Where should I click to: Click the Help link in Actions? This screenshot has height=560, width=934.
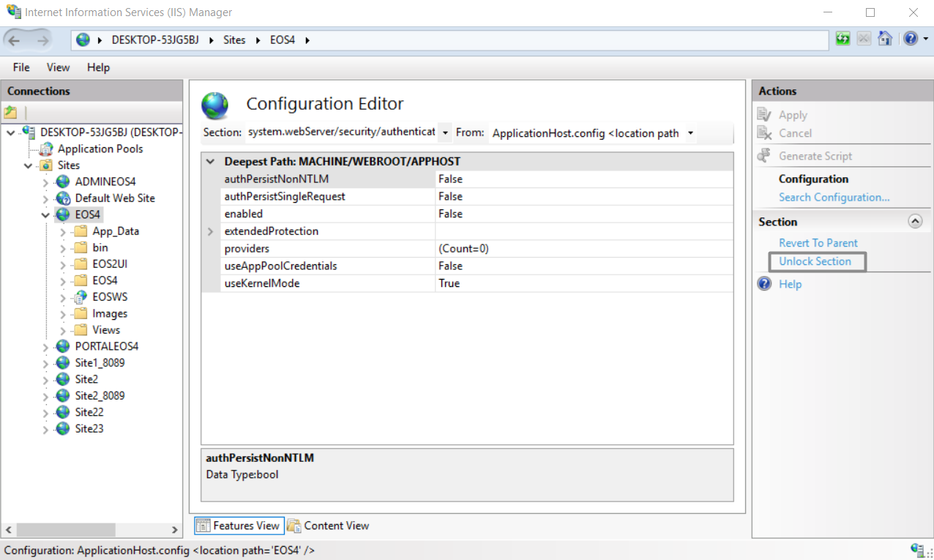pyautogui.click(x=790, y=284)
